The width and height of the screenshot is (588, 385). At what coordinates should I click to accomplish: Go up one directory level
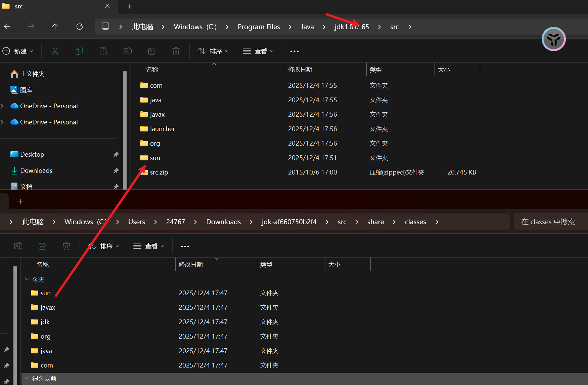click(55, 27)
